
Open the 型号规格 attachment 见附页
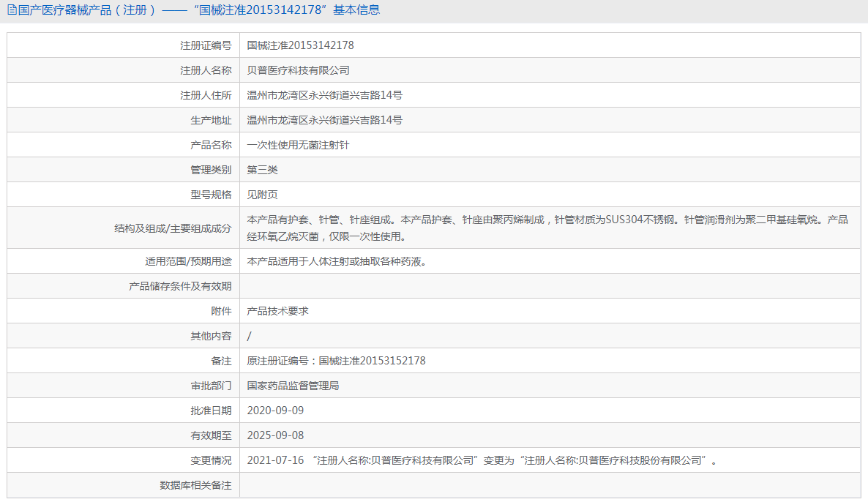click(264, 194)
